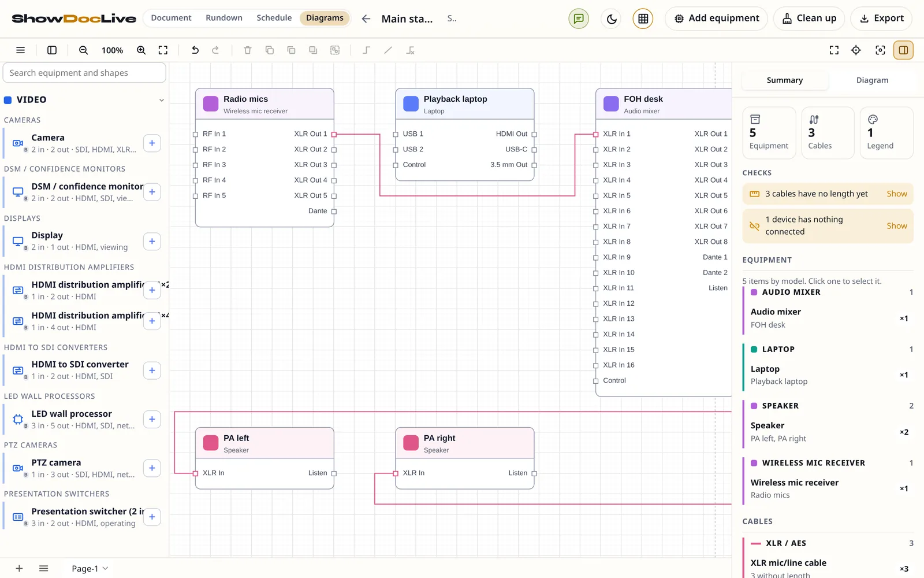Click the fullscreen icon next to the crosshair
Viewport: 924px width, 578px height.
click(834, 50)
